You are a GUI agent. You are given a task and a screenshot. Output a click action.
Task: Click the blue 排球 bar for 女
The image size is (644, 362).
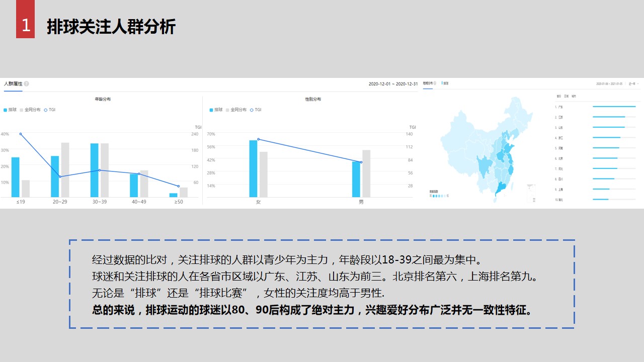point(253,168)
